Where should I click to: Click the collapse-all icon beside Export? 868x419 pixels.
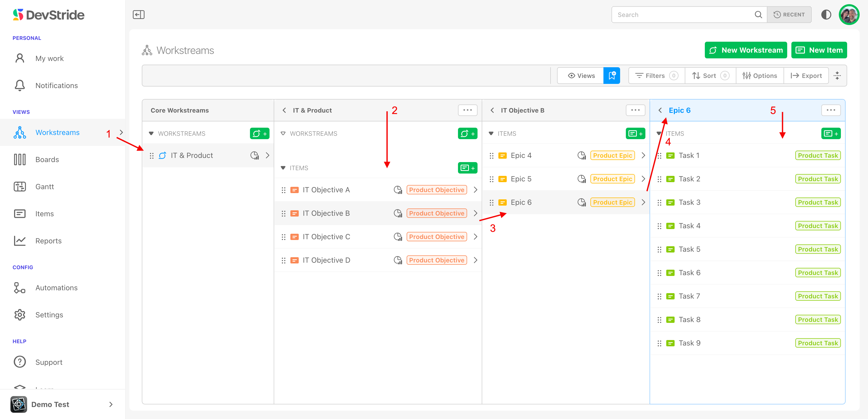pos(837,76)
